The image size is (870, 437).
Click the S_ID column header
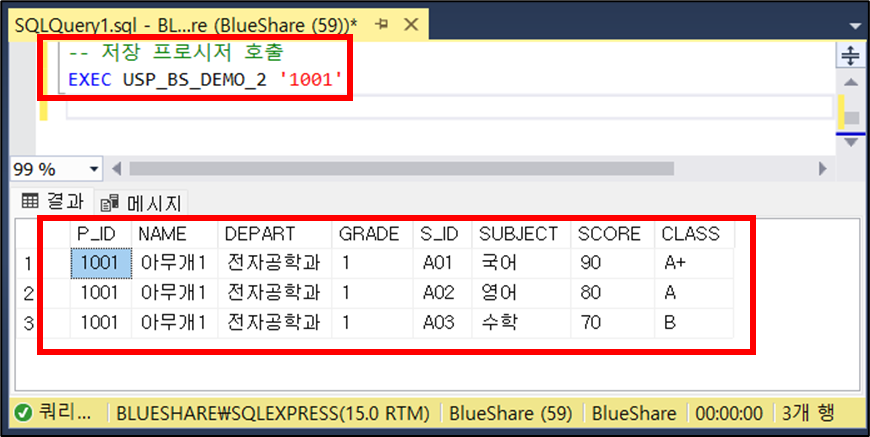(442, 234)
